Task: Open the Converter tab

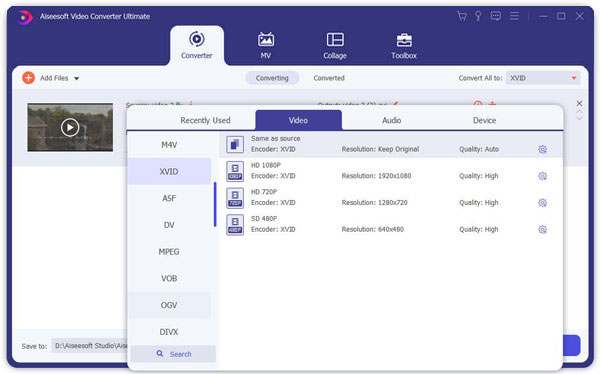Action: (197, 45)
